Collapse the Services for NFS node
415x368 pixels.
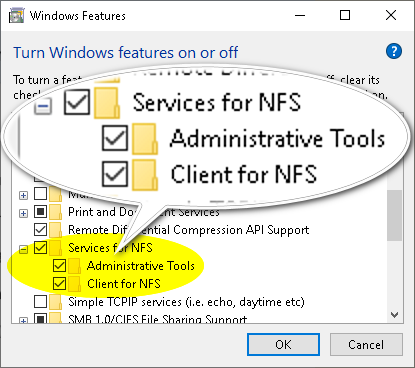[x=23, y=249]
